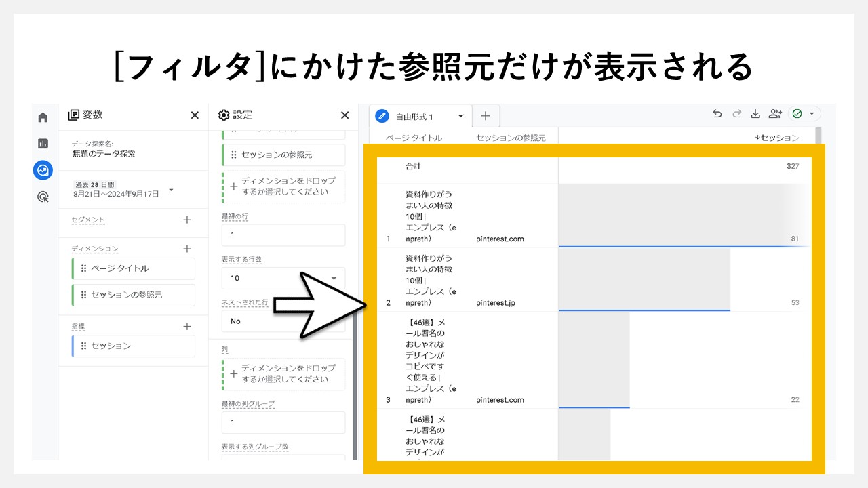
Task: Click the plus button to add a new tab
Action: coord(485,115)
